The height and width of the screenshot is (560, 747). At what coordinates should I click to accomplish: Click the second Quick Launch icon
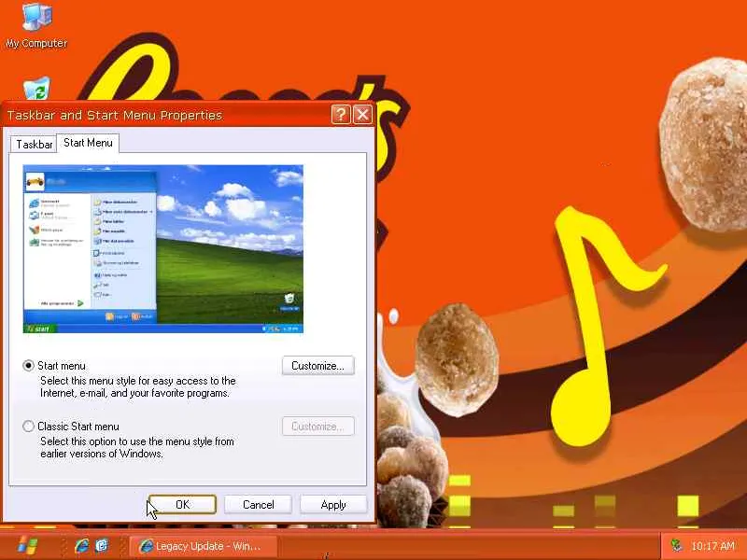click(x=102, y=546)
